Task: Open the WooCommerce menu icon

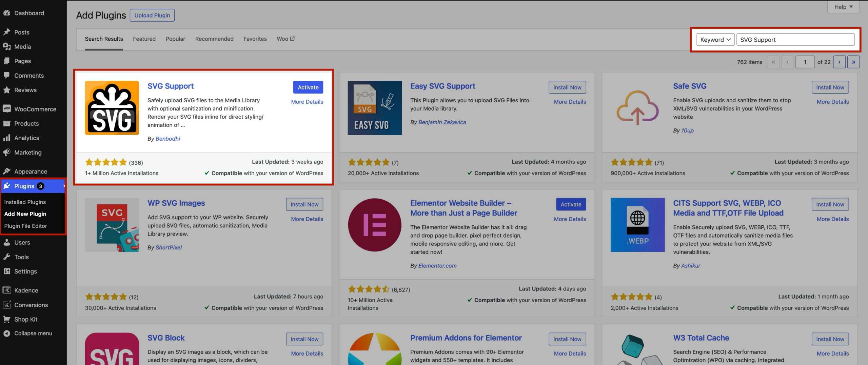Action: tap(7, 109)
